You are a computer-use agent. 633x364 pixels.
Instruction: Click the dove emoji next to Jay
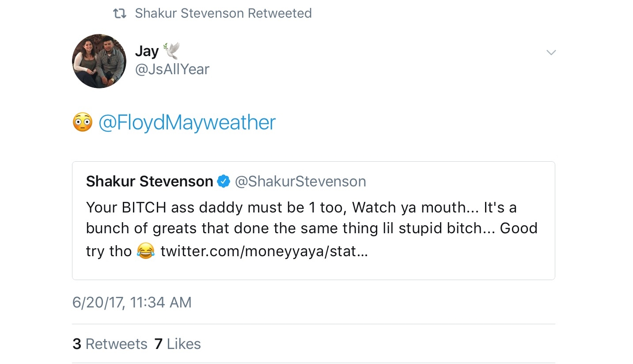click(172, 51)
